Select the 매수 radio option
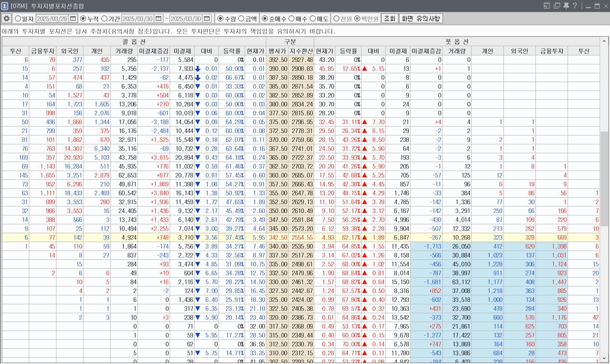This screenshot has width=610, height=364. tap(292, 19)
